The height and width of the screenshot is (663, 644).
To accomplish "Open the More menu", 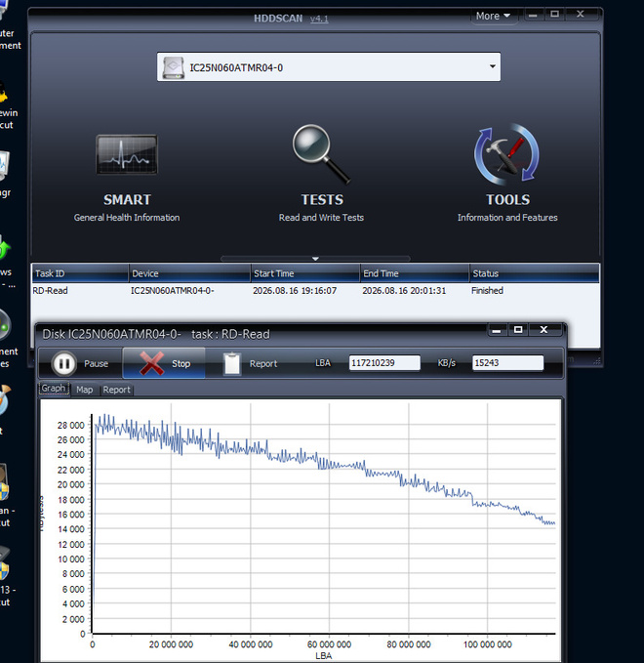I will tap(493, 16).
